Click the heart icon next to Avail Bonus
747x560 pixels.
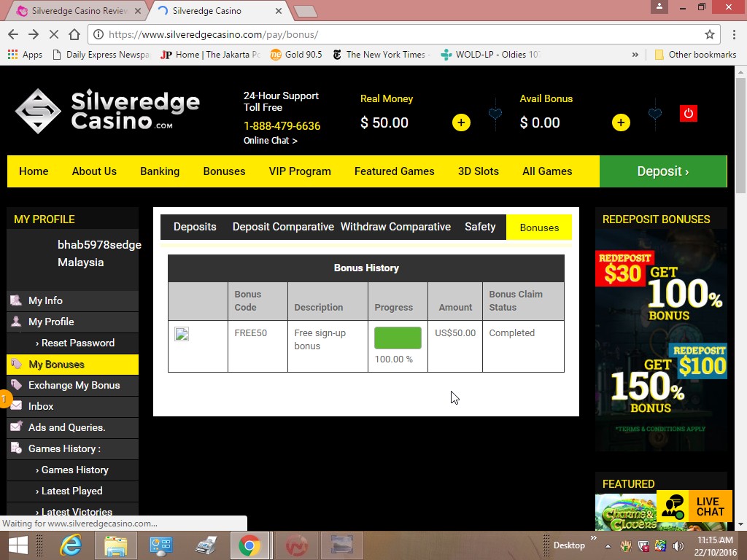[655, 113]
